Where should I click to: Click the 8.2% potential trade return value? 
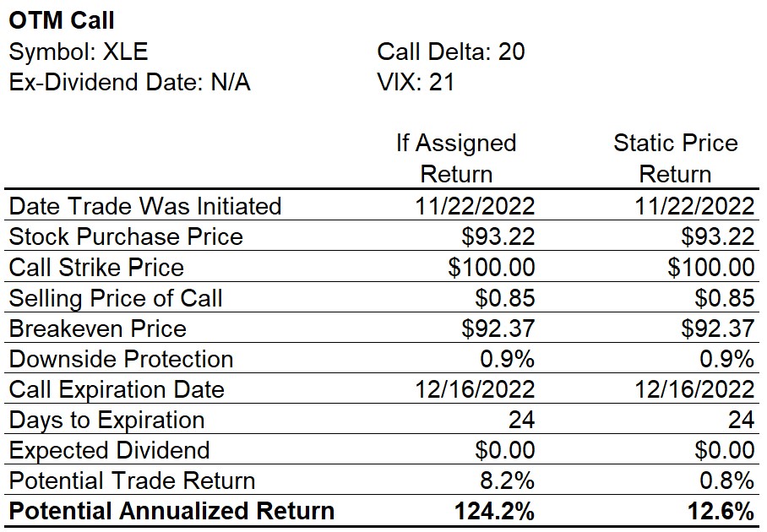(507, 481)
